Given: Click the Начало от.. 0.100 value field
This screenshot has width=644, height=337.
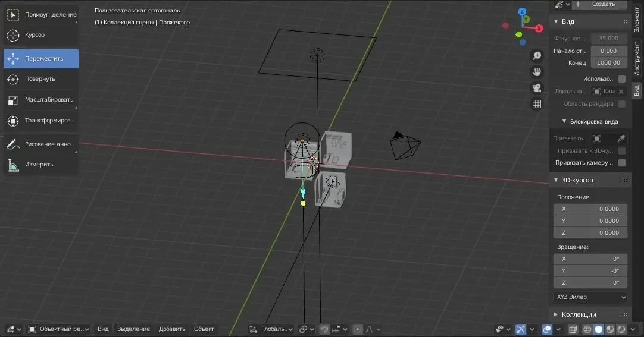Looking at the screenshot, I should click(609, 51).
